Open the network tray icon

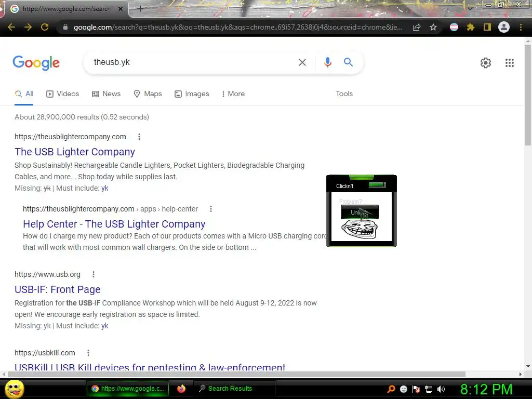click(x=429, y=389)
